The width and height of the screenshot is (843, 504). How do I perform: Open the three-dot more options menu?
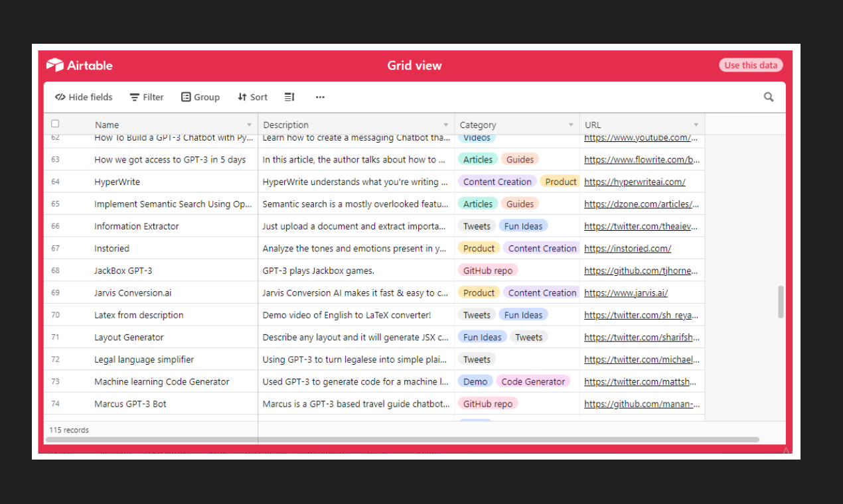pyautogui.click(x=320, y=97)
